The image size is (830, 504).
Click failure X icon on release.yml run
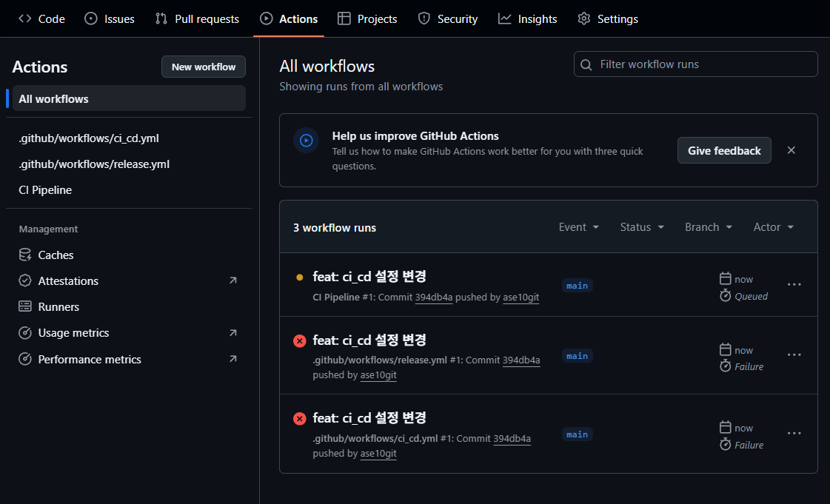300,340
